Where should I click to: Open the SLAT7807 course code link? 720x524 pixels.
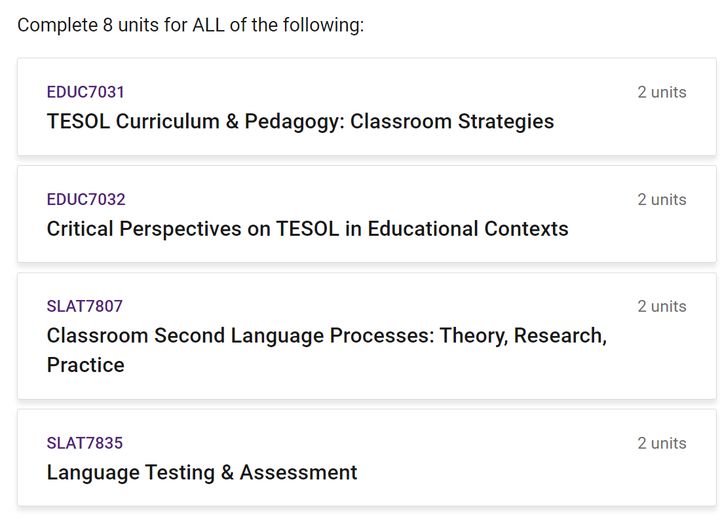pyautogui.click(x=84, y=306)
